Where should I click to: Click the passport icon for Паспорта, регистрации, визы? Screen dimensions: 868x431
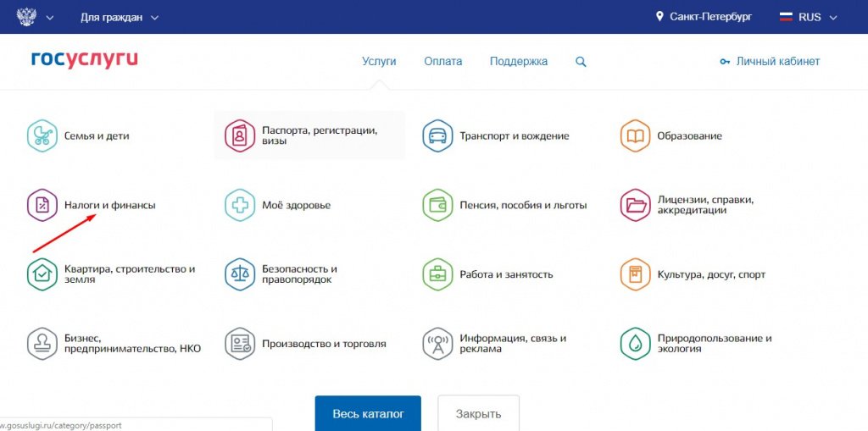(x=240, y=135)
